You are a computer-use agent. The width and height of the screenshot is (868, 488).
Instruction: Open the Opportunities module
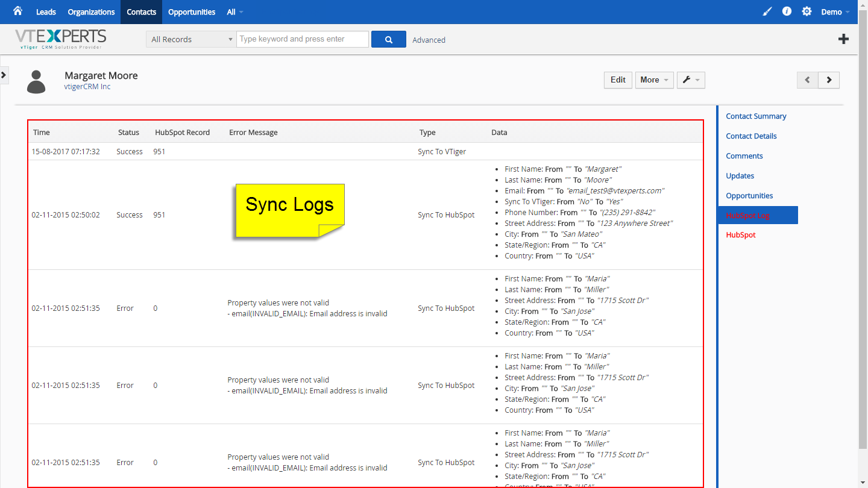192,12
